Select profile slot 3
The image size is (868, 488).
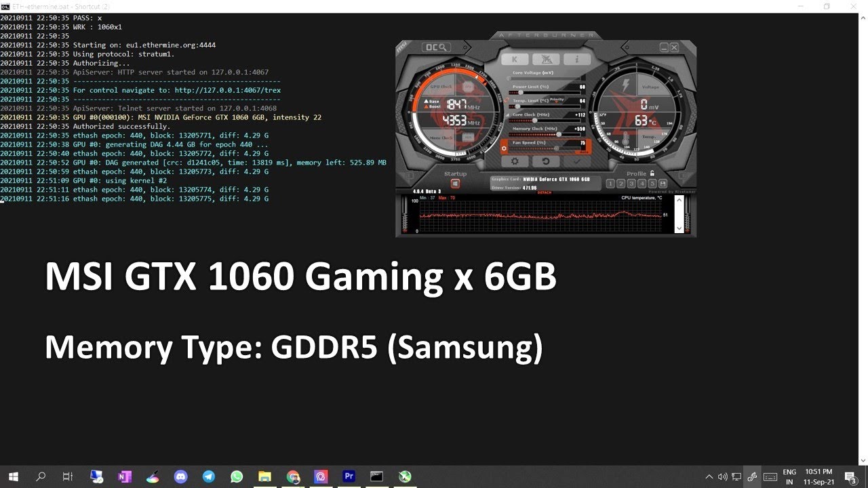631,184
